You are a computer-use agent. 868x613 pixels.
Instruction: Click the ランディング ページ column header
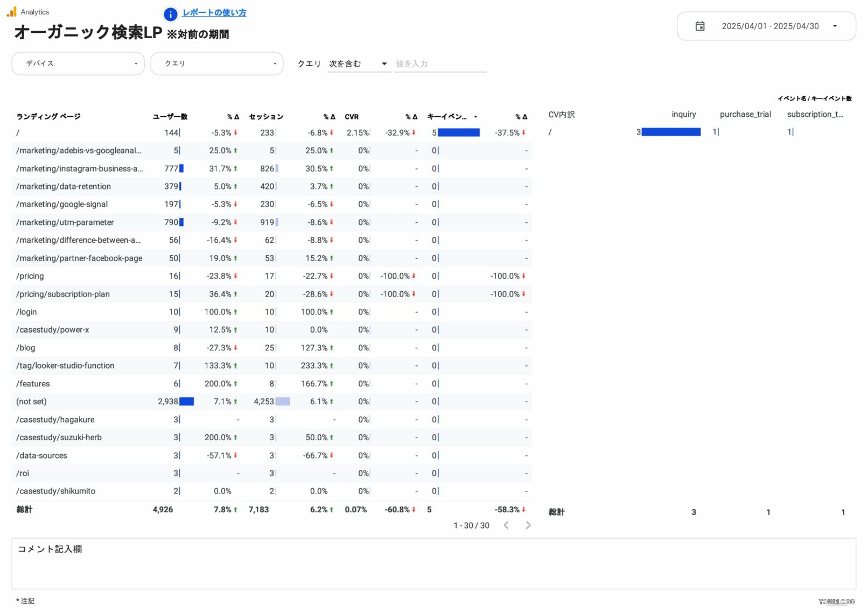click(x=48, y=117)
